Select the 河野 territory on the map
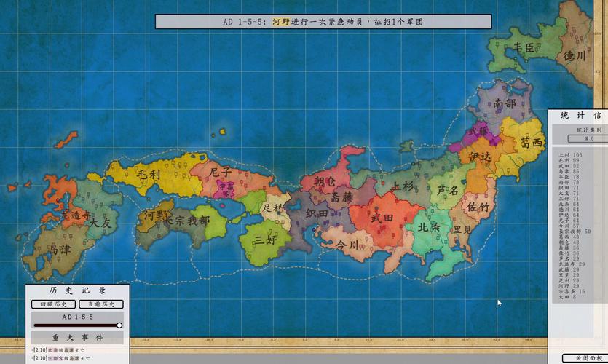 pyautogui.click(x=154, y=215)
